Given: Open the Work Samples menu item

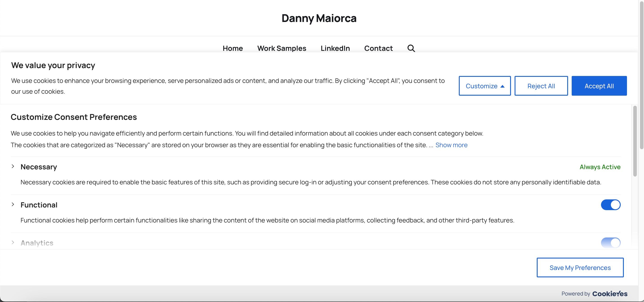Looking at the screenshot, I should [281, 48].
